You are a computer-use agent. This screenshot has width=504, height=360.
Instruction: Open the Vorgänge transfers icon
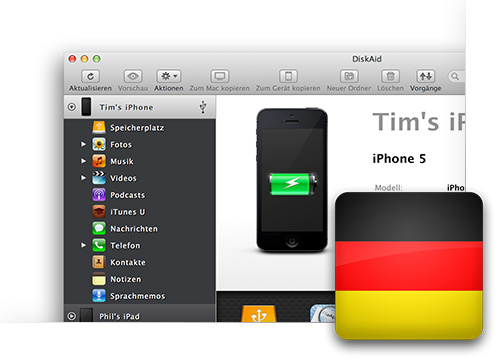coord(426,76)
